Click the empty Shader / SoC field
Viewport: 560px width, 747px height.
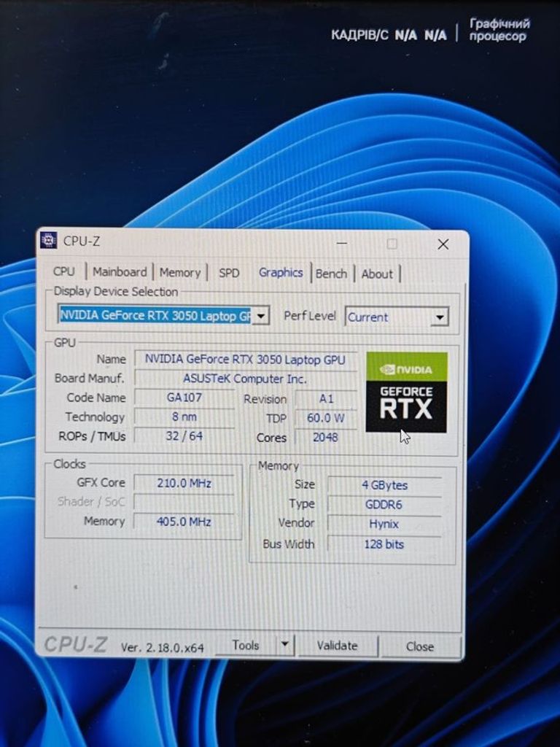click(184, 502)
